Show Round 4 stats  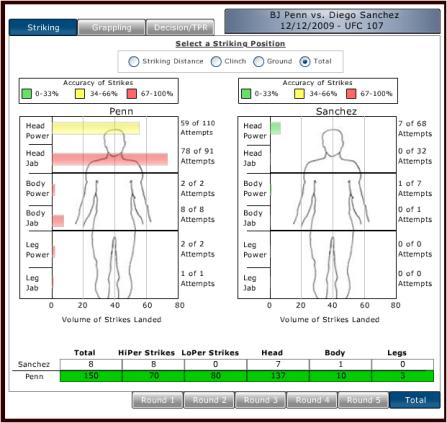click(x=312, y=400)
